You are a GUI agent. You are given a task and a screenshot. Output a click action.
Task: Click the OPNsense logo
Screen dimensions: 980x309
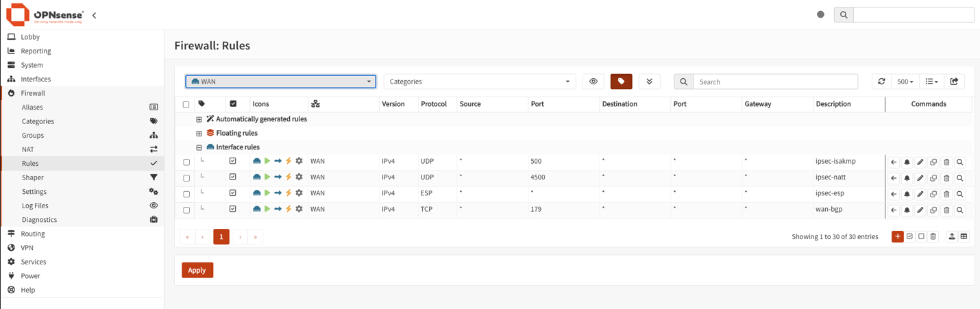click(45, 14)
